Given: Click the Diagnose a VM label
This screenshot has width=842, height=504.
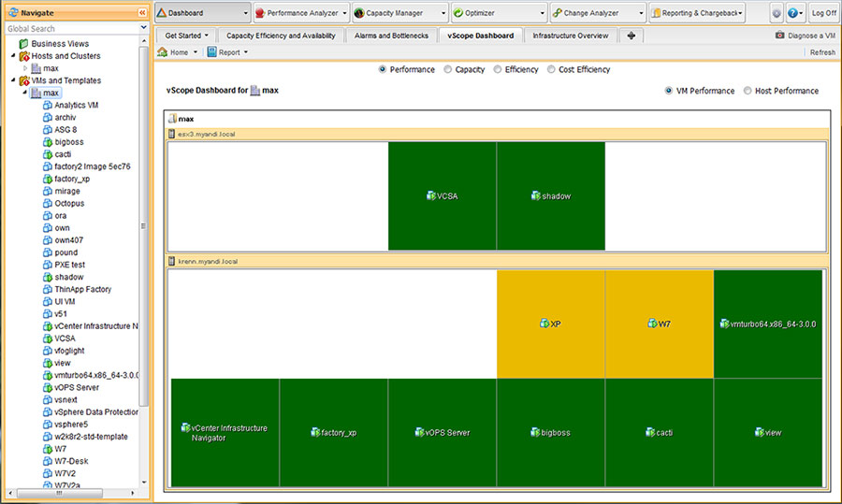Looking at the screenshot, I should (x=811, y=36).
